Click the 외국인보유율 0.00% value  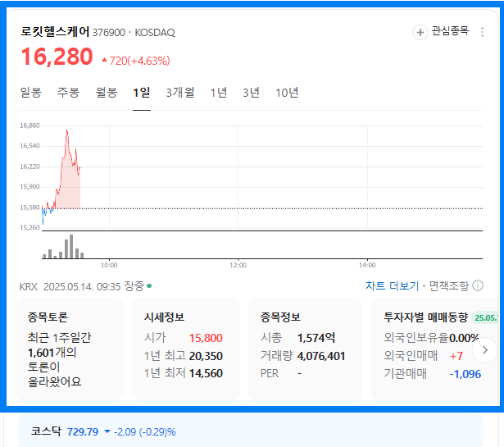tap(464, 338)
